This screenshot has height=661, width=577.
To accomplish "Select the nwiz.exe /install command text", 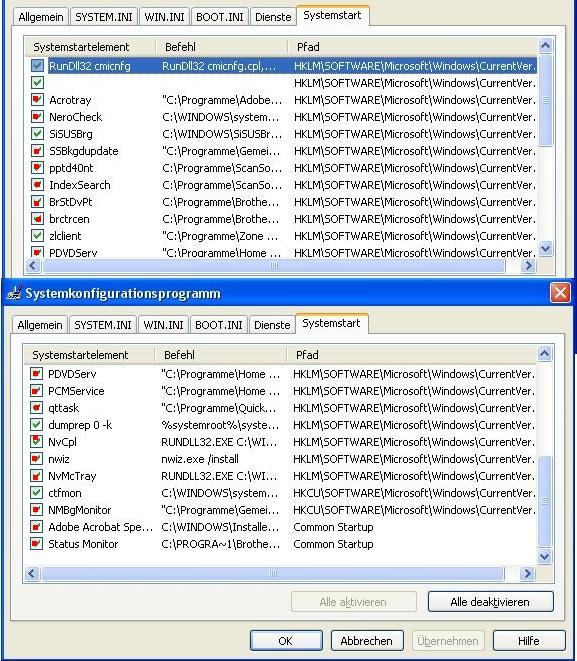I will click(x=200, y=459).
